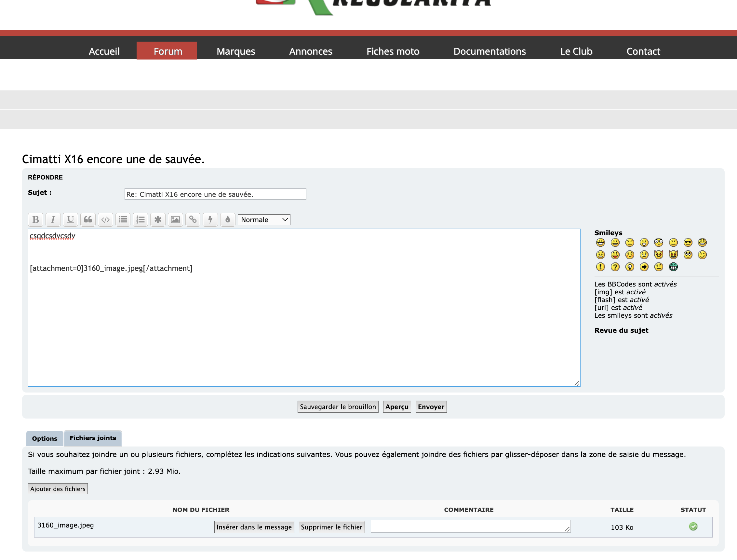Click file name 3160_image.jpeg in the table

[66, 525]
